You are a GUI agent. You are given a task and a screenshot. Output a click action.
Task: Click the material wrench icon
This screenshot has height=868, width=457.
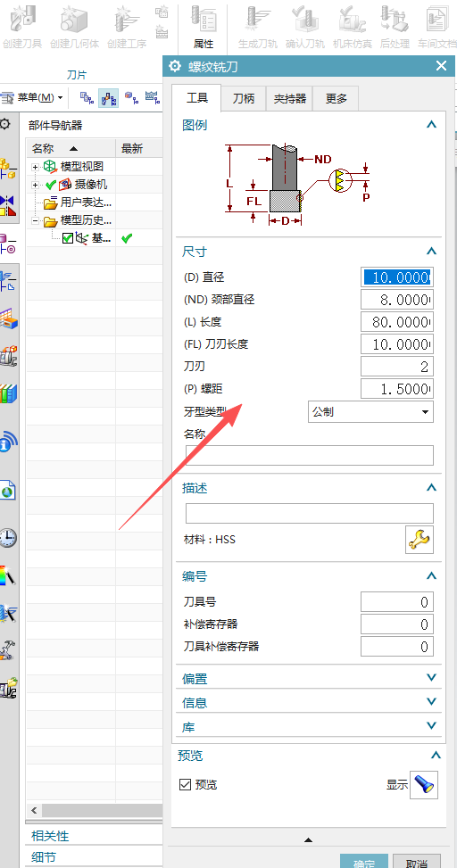tap(420, 540)
